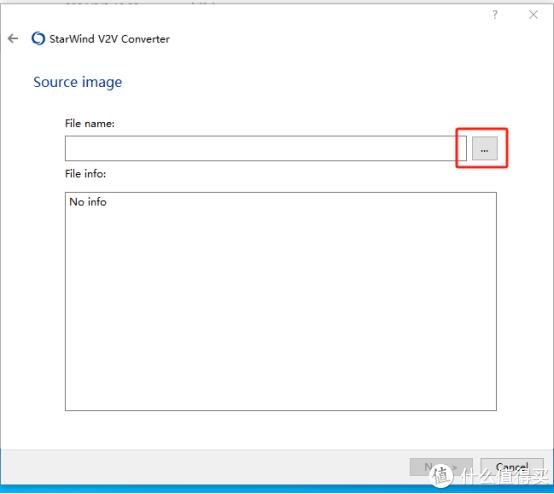
Task: Click the greyed-out Next button
Action: tap(441, 467)
